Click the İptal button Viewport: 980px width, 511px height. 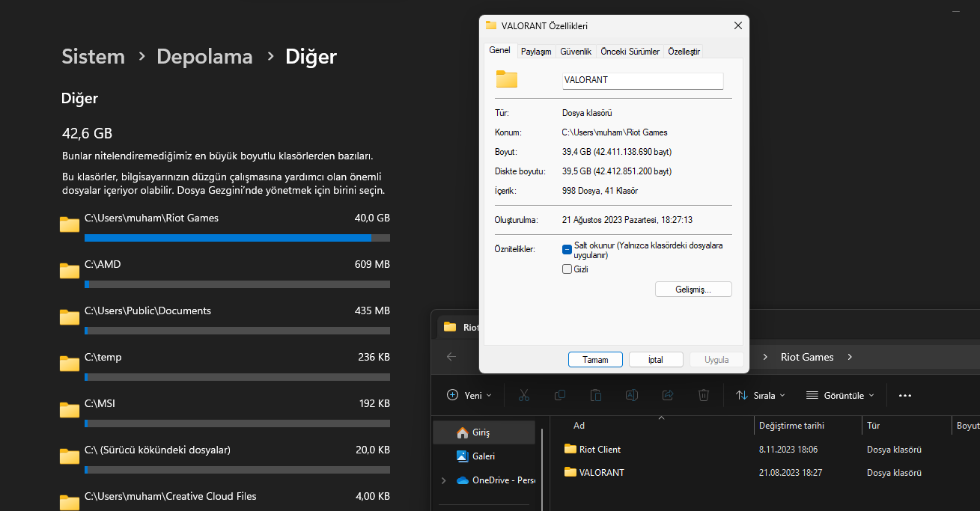coord(656,360)
